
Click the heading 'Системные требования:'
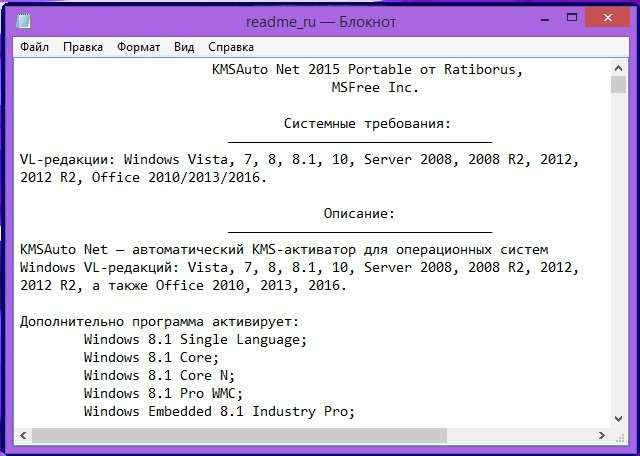point(367,123)
